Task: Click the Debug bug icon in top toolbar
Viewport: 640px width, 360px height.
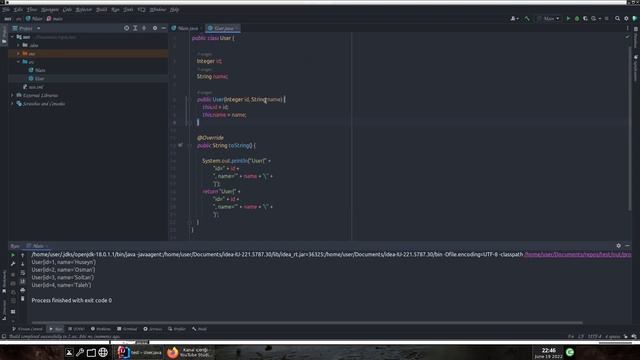Action: 577,18
